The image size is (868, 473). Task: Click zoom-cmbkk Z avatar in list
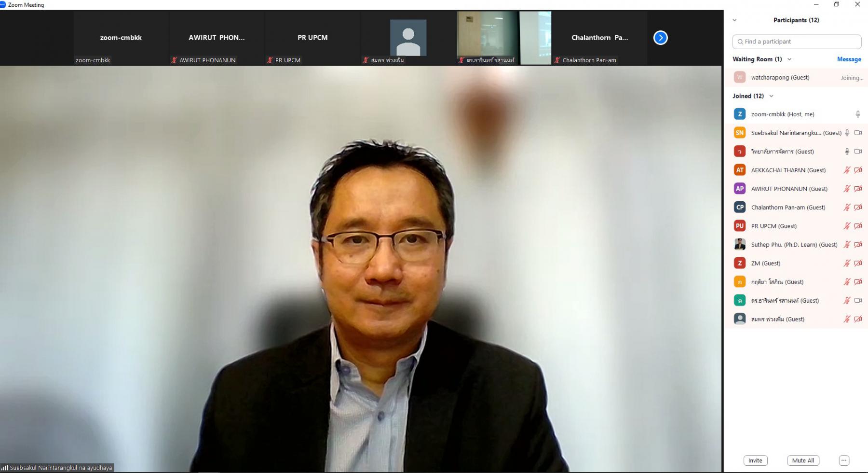[740, 114]
